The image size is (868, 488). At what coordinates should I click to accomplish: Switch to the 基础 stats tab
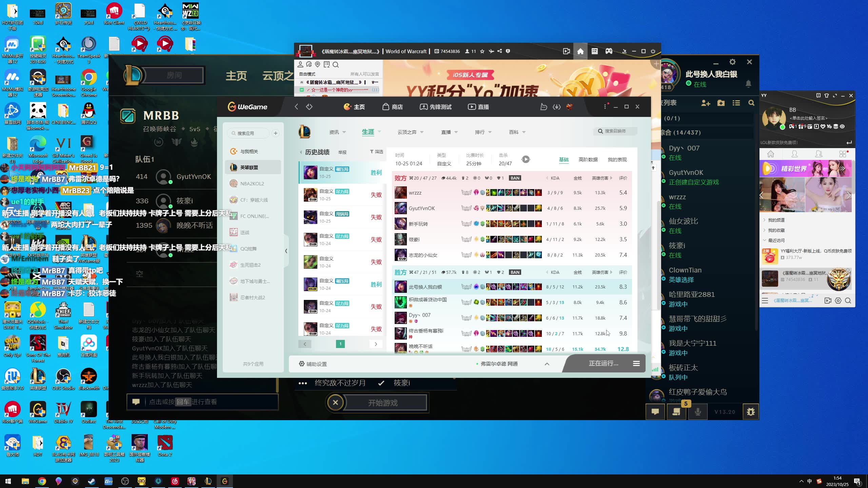(564, 160)
